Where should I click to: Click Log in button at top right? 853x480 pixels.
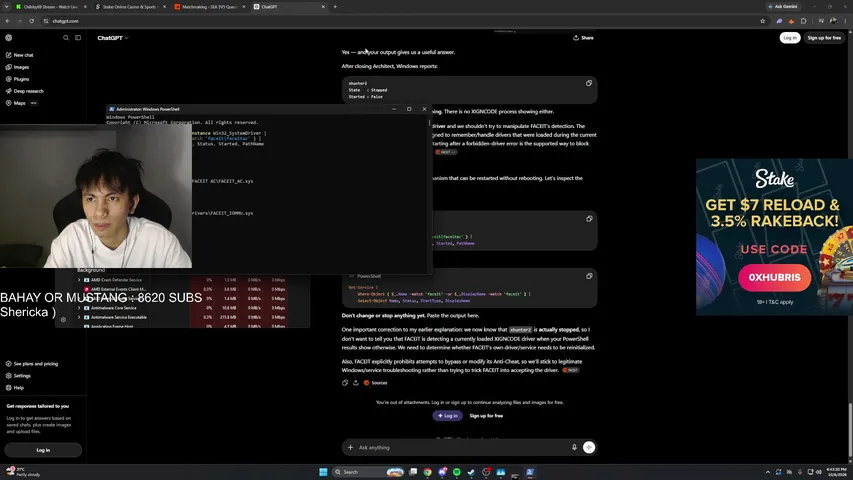790,38
